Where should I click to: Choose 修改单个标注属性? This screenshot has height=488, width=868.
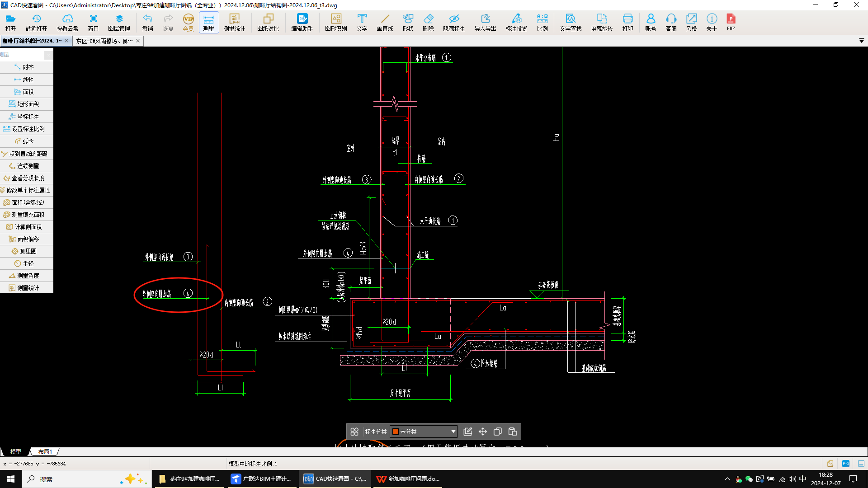27,190
